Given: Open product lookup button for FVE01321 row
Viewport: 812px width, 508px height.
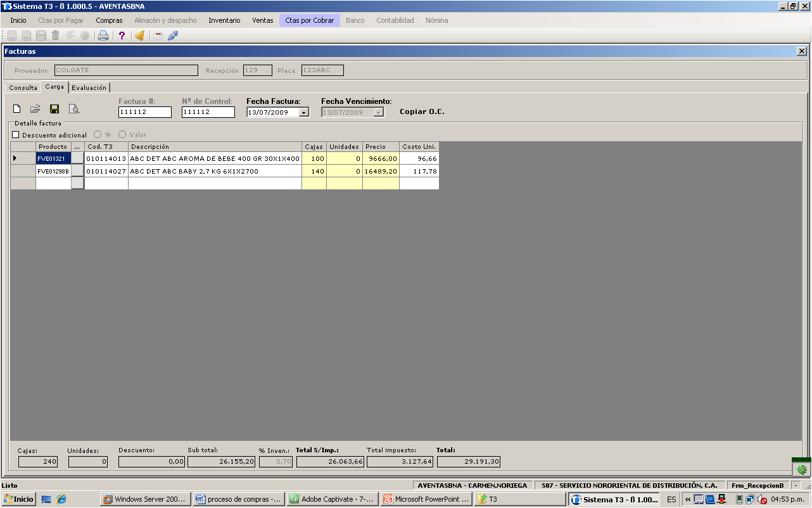Looking at the screenshot, I should click(x=77, y=158).
